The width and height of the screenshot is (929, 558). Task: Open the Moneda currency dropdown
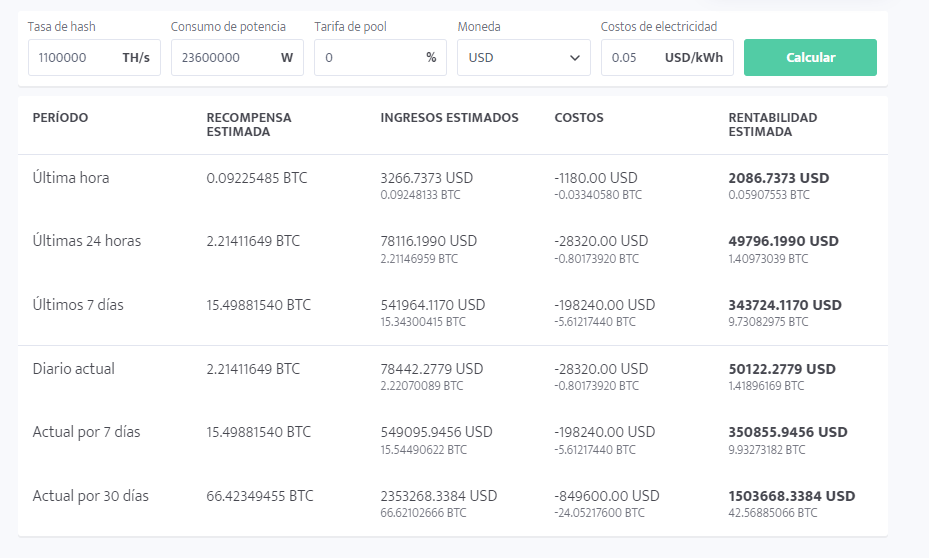coord(523,58)
